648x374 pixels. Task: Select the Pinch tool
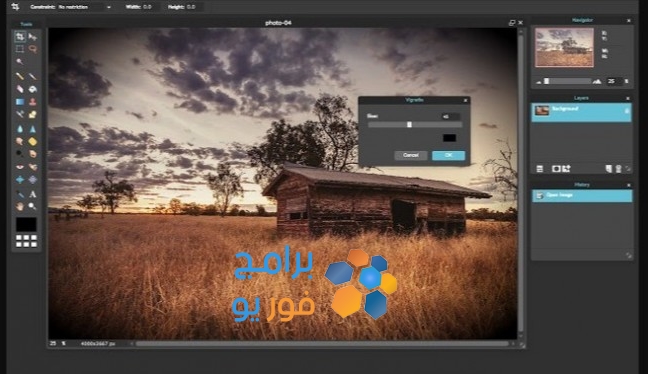(33, 180)
